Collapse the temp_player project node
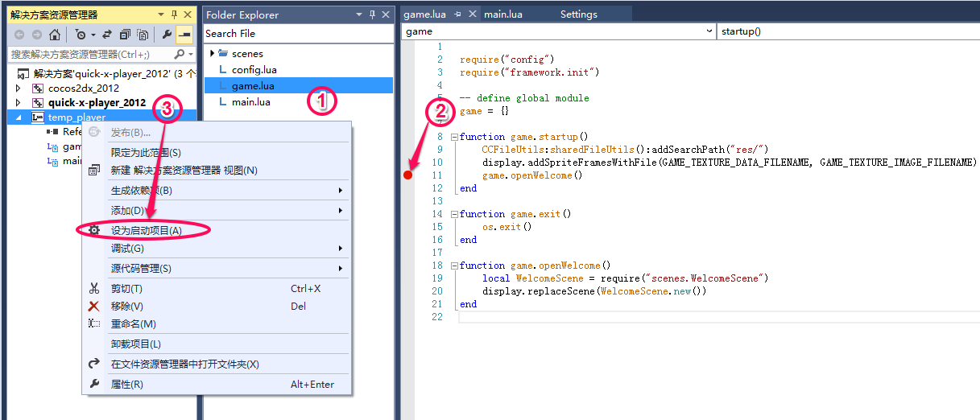 pyautogui.click(x=18, y=117)
